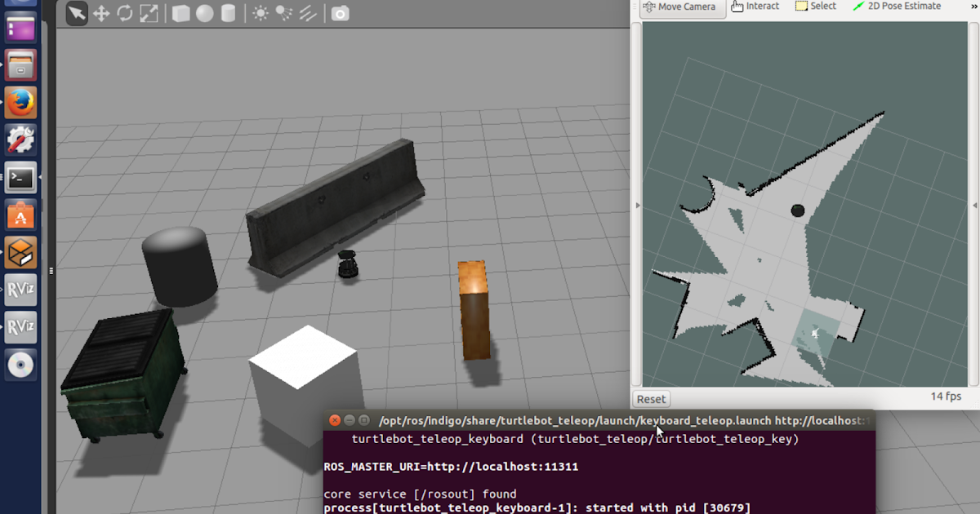This screenshot has width=980, height=514.
Task: Switch to the first RViz launcher icon
Action: tap(20, 290)
